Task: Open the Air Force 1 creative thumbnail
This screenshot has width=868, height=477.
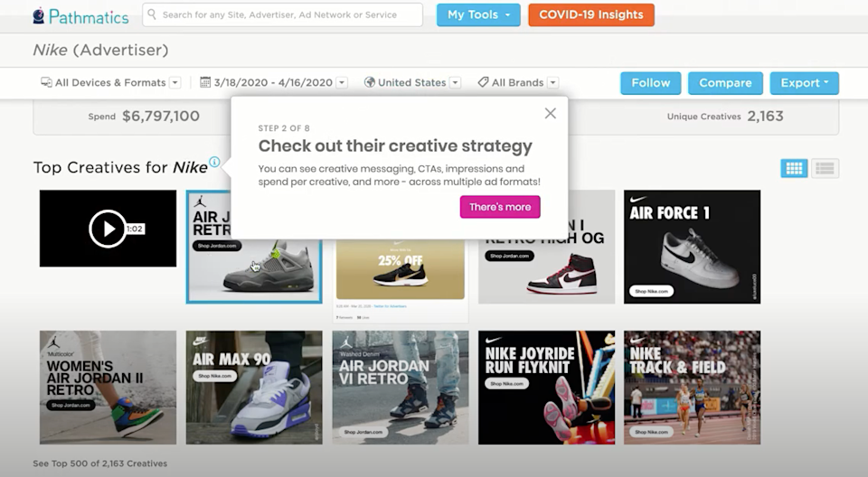Action: 692,247
